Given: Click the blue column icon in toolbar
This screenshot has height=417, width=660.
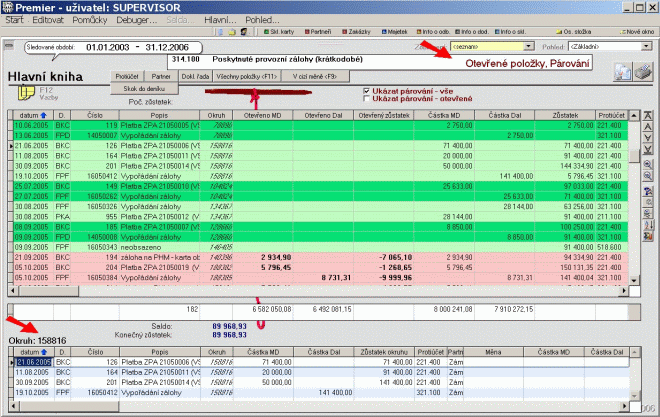Looking at the screenshot, I should coord(220,32).
